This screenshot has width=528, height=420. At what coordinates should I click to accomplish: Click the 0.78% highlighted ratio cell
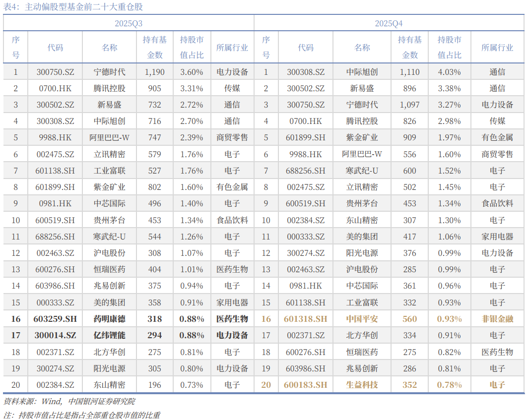[x=449, y=385]
